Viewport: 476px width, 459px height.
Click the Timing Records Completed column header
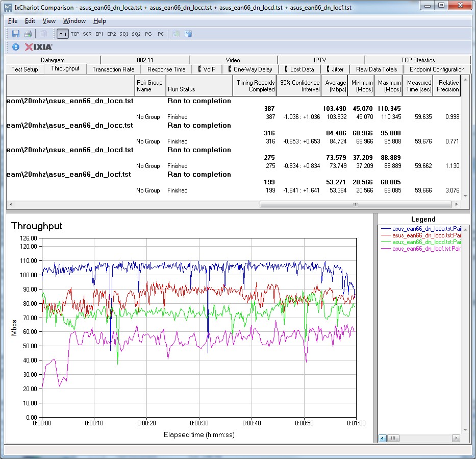pos(255,86)
